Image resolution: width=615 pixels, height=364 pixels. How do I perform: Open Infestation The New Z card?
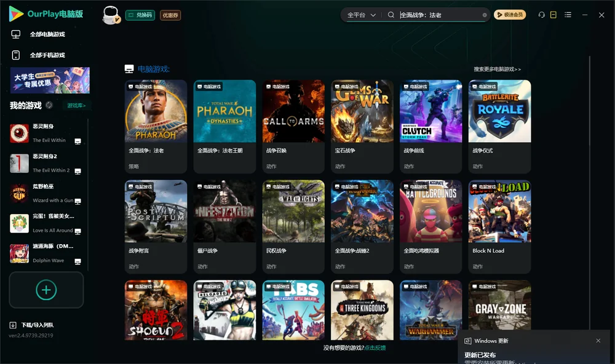pos(224,227)
